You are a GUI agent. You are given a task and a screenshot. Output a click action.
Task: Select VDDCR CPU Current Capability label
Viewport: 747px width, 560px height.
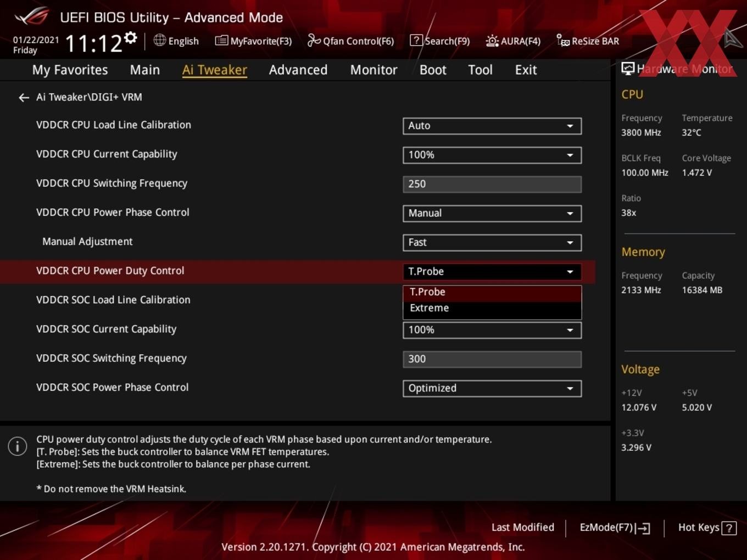[x=107, y=154]
